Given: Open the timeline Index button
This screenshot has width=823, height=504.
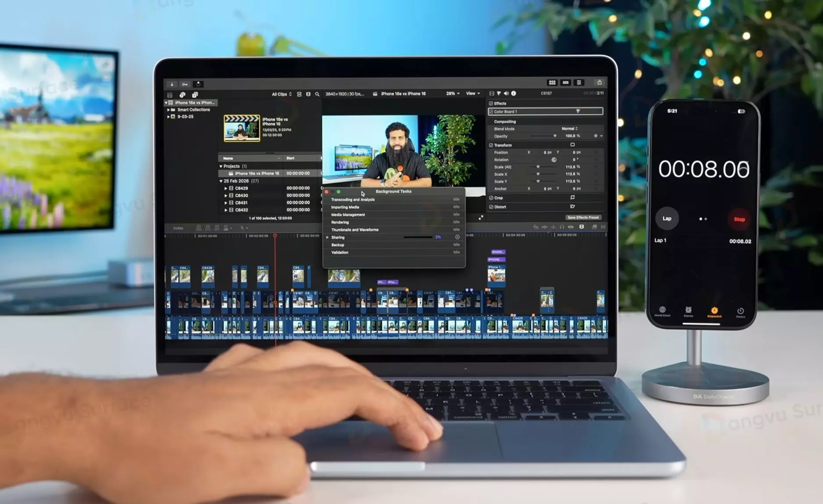Looking at the screenshot, I should click(x=178, y=228).
